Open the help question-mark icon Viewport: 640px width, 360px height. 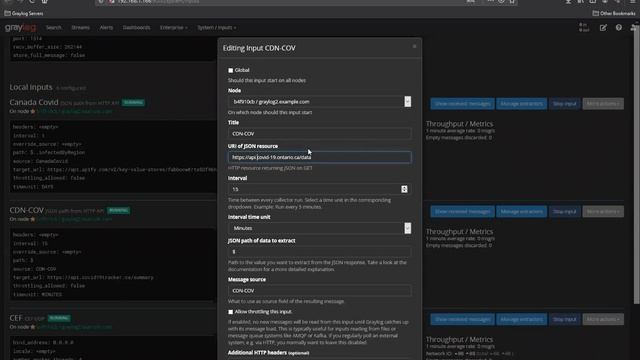pos(619,28)
